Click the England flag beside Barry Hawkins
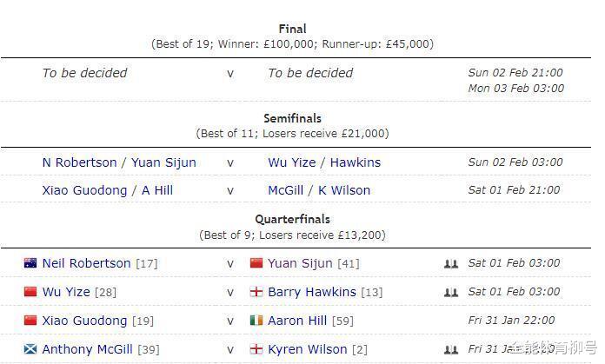This screenshot has width=605, height=364. [x=256, y=292]
